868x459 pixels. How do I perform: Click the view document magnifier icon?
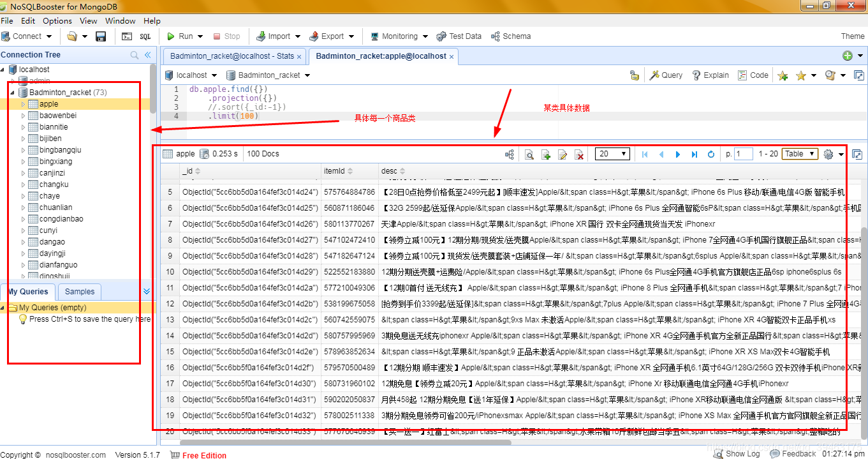tap(529, 154)
